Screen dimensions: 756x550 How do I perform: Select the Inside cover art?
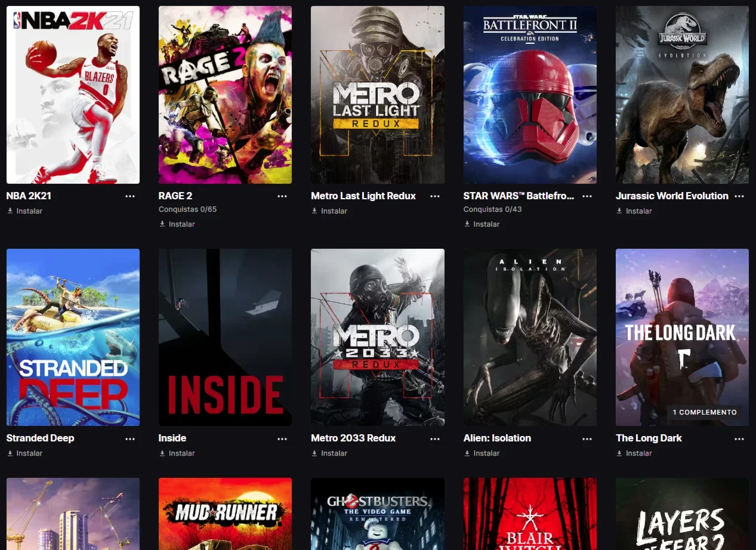click(x=225, y=337)
